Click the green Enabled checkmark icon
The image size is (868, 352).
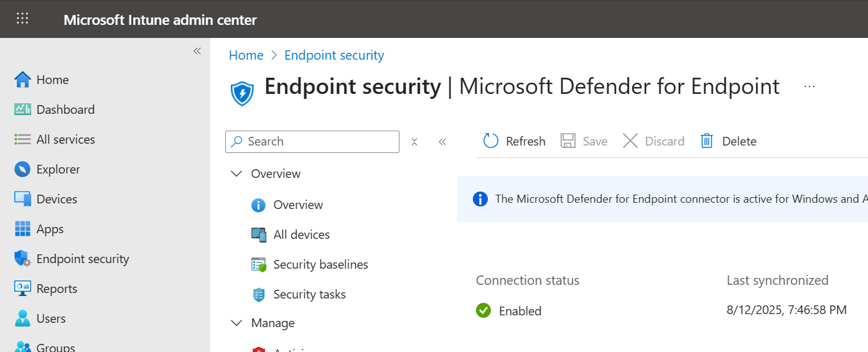point(483,310)
